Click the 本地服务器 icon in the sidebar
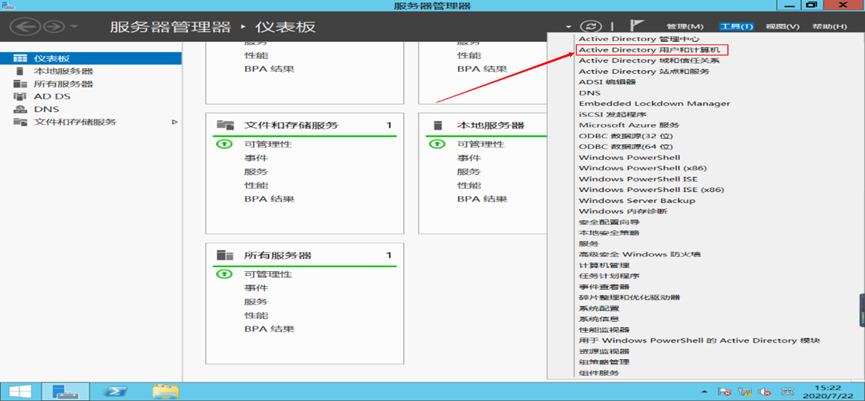865x401 pixels. click(x=20, y=71)
